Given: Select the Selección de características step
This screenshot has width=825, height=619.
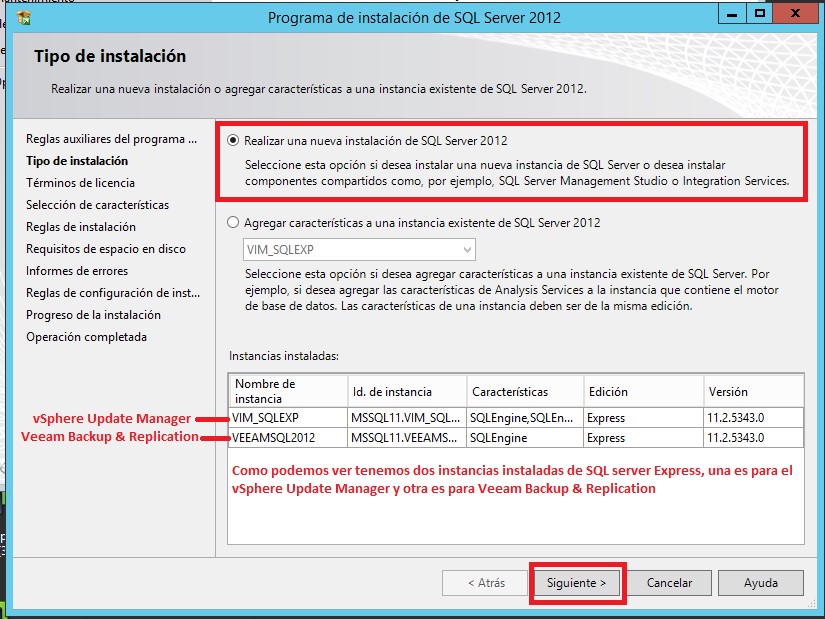Looking at the screenshot, I should [98, 205].
